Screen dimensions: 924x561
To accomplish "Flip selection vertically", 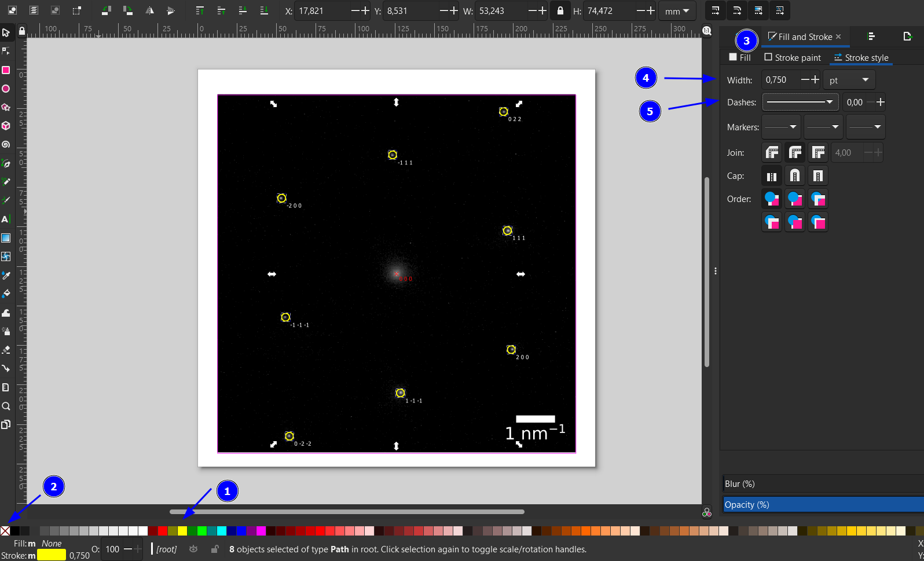I will point(171,10).
